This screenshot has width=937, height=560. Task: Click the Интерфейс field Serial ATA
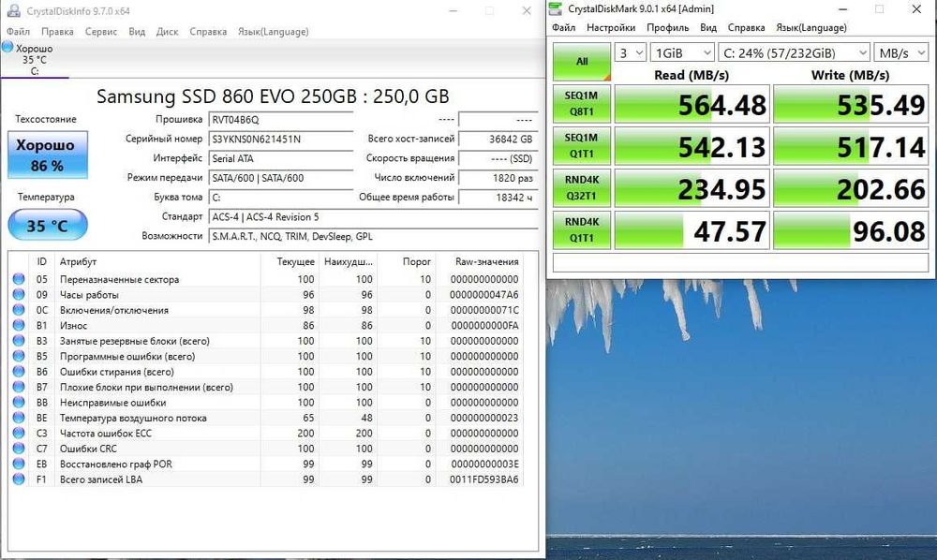[281, 158]
